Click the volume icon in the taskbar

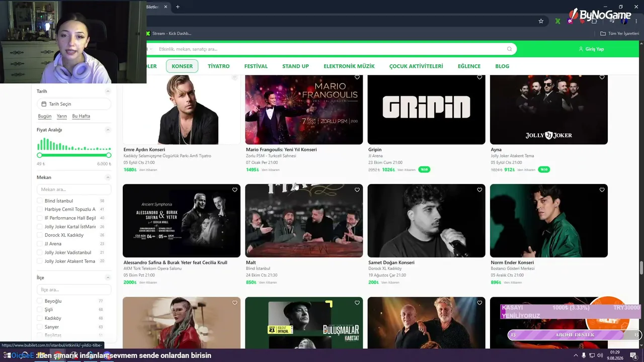coord(600,355)
